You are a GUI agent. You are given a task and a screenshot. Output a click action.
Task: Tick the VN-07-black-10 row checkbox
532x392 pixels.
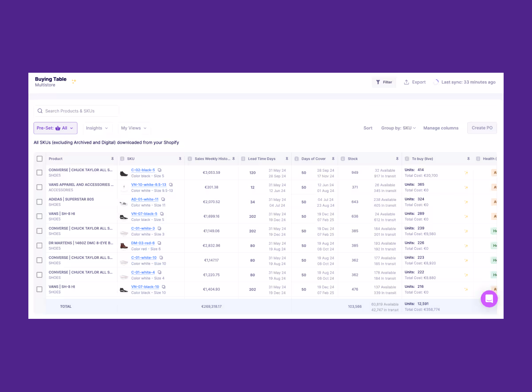coord(39,289)
